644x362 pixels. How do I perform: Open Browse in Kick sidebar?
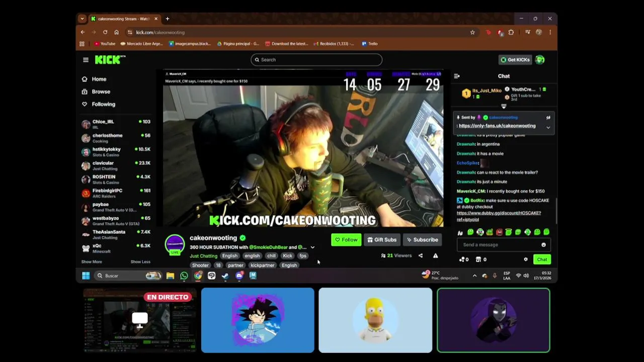96,92
